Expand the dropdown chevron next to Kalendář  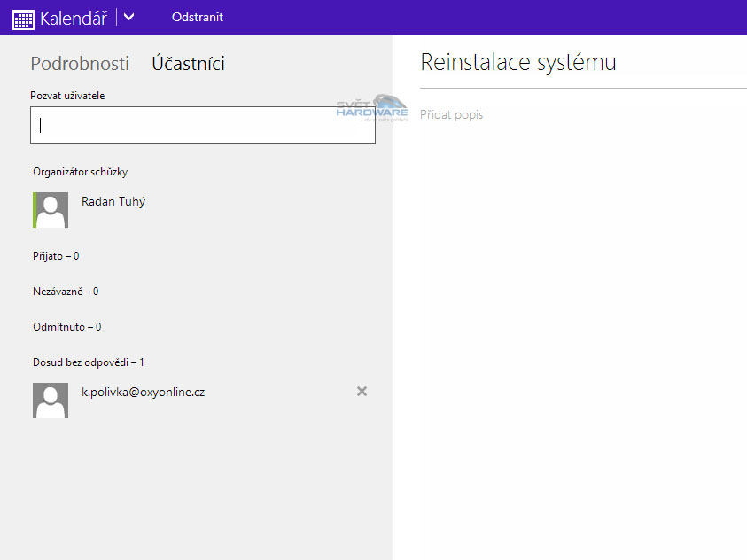129,17
